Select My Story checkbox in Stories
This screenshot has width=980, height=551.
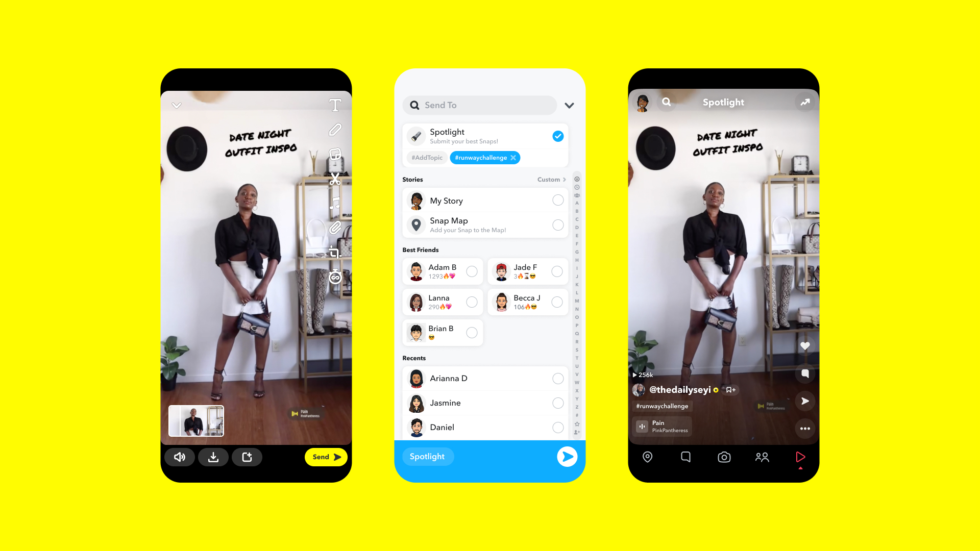click(x=557, y=201)
